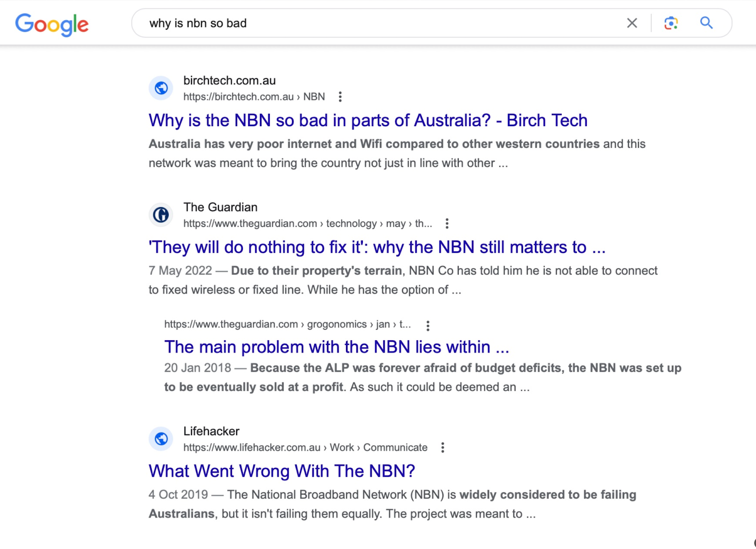Image resolution: width=756 pixels, height=549 pixels.
Task: Click the lifehacker.com.au Work › Communicate URL breadcrumb
Action: click(x=305, y=447)
